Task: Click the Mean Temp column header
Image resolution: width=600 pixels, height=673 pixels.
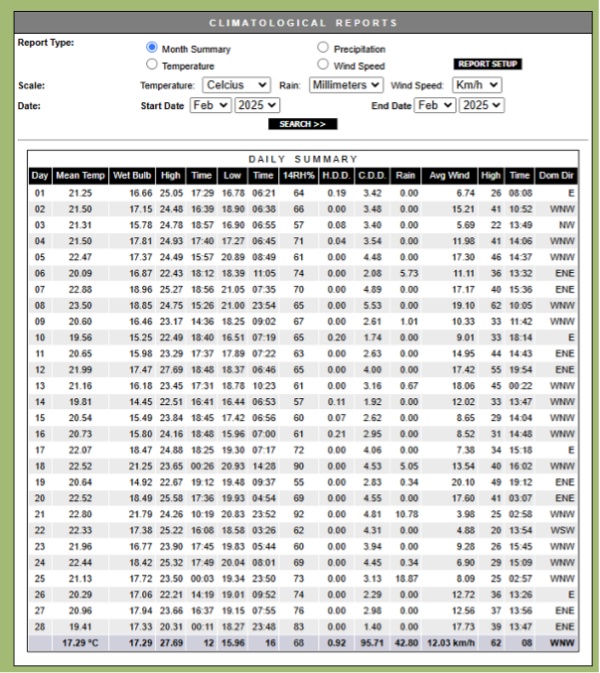Action: [80, 176]
